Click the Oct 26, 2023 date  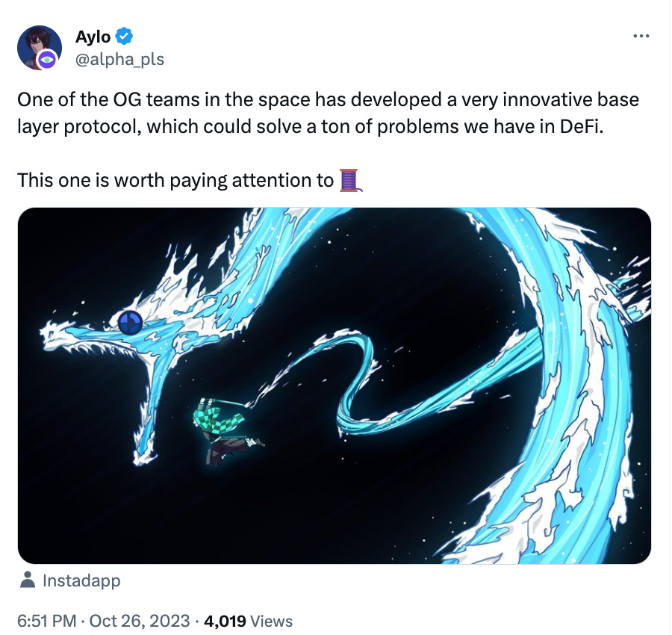pyautogui.click(x=140, y=621)
